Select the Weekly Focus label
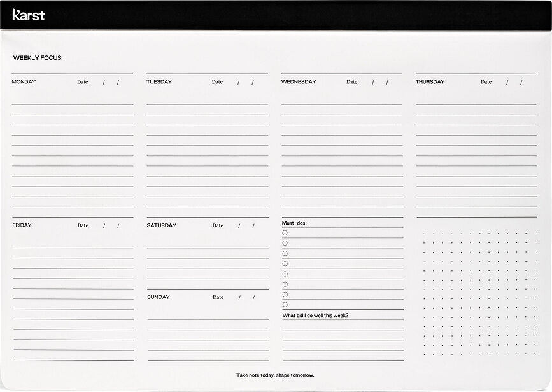This screenshot has height=392, width=552. tap(38, 58)
